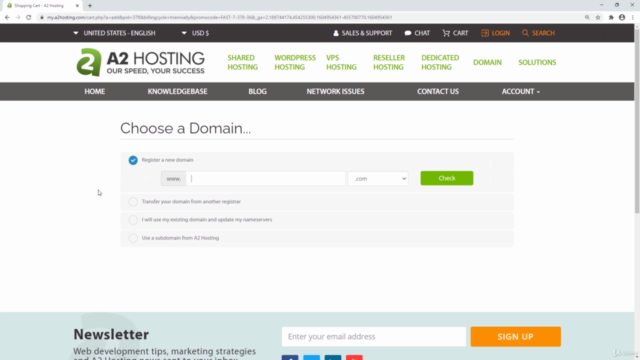Viewport: 640px width, 360px height.
Task: Close the Shopping Cart tab
Action: pos(77,6)
